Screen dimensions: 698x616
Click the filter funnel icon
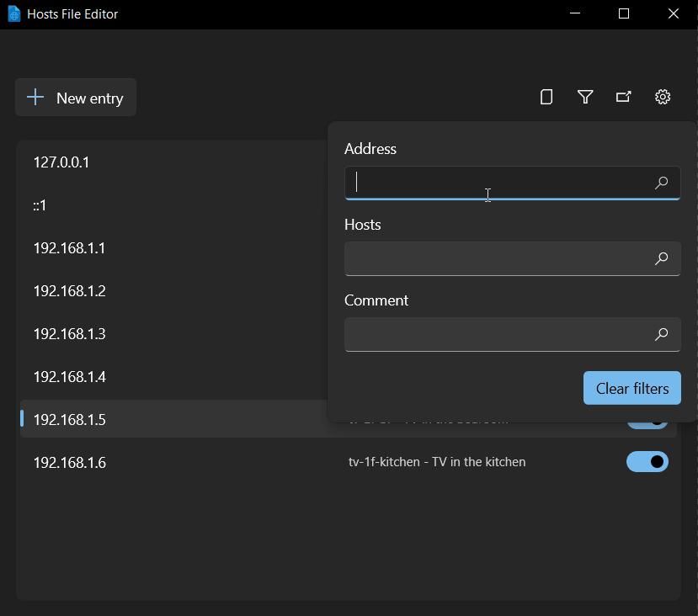coord(585,97)
